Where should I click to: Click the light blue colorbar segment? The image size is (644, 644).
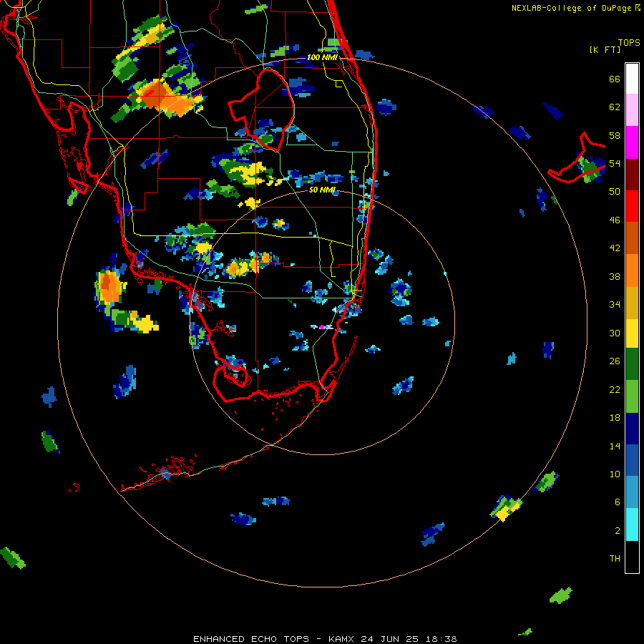tap(632, 492)
